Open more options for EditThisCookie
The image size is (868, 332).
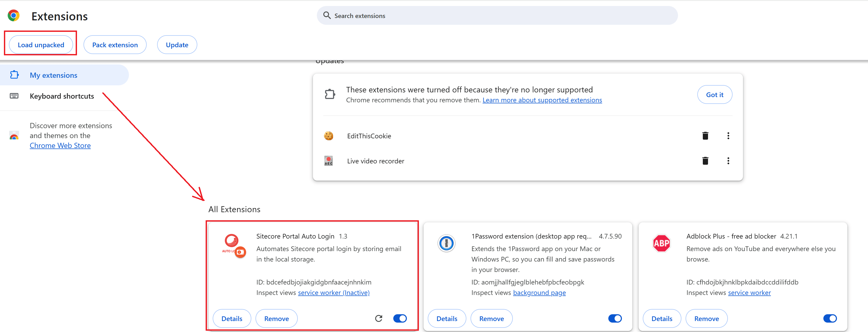(x=728, y=136)
